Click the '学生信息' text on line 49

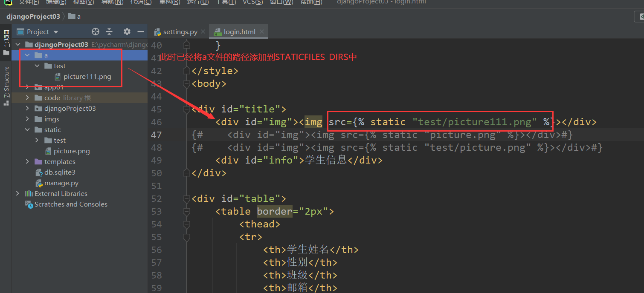tap(326, 160)
